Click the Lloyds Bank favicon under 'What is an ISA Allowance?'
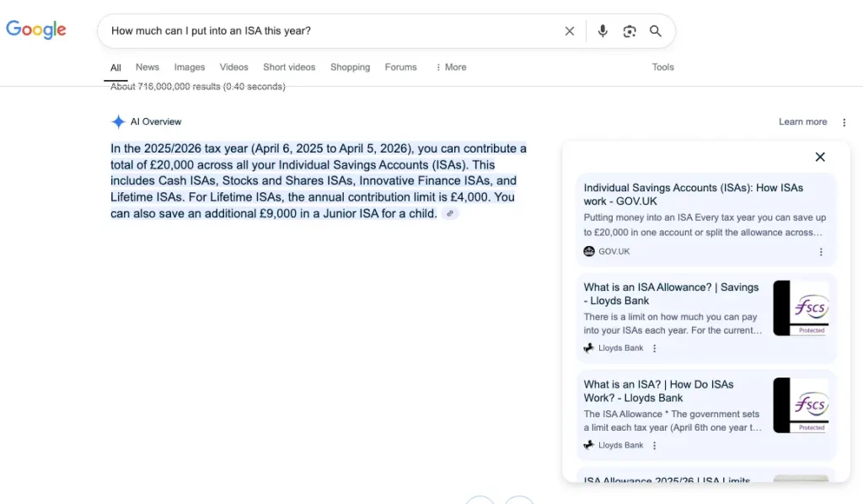Screen dimensions: 863x504 click(589, 348)
